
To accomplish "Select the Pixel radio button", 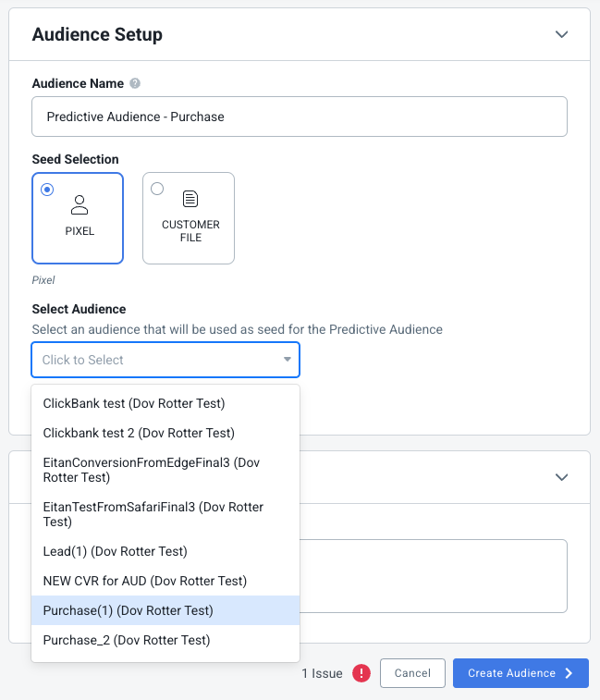I will click(x=47, y=190).
